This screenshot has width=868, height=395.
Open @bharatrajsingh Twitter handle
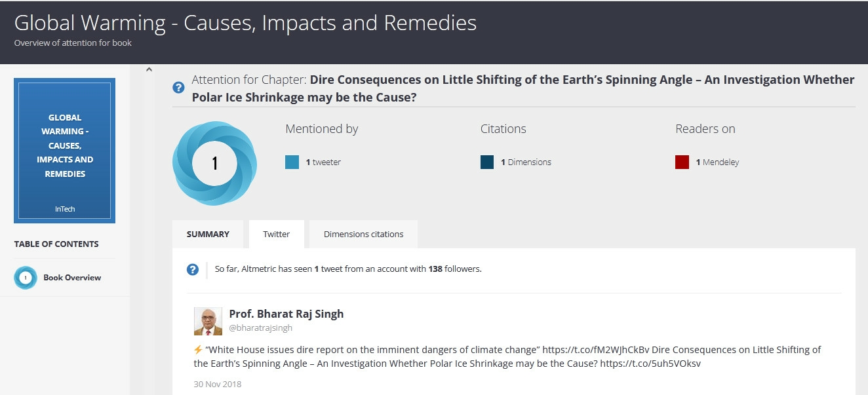point(261,328)
